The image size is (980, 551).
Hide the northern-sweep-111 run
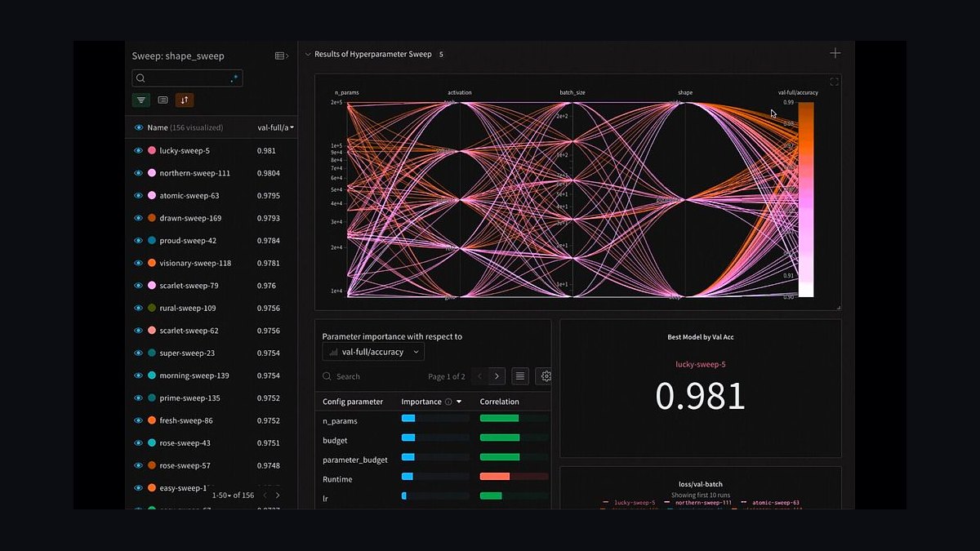tap(138, 173)
